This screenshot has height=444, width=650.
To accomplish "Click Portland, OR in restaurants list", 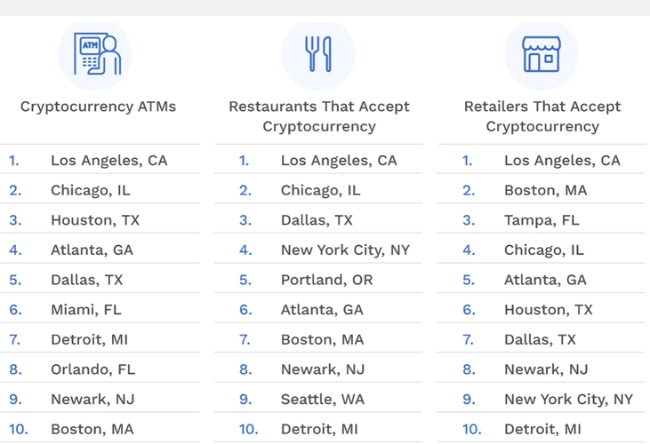I will (327, 280).
